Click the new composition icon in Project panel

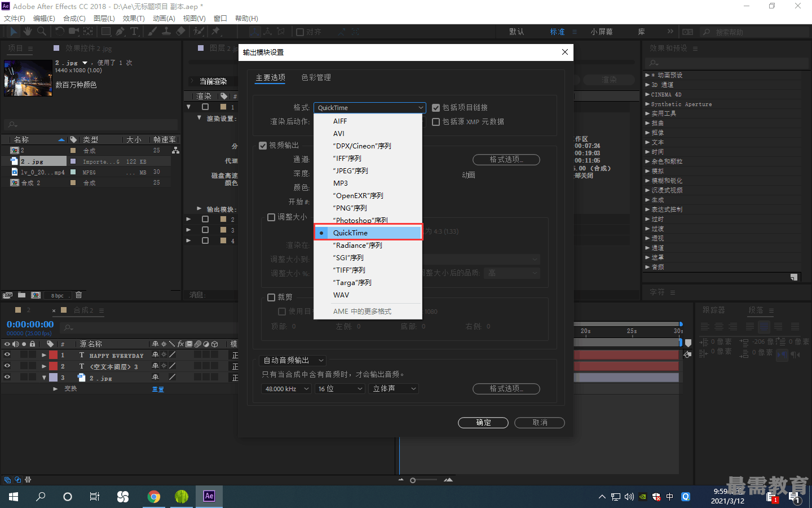36,295
